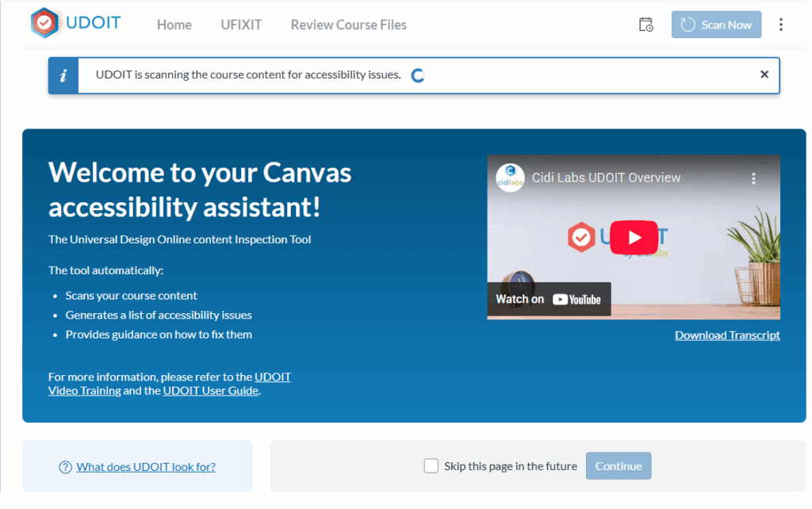Play the Cidi Labs UDOIT Overview video
The image size is (812, 509).
tap(634, 237)
